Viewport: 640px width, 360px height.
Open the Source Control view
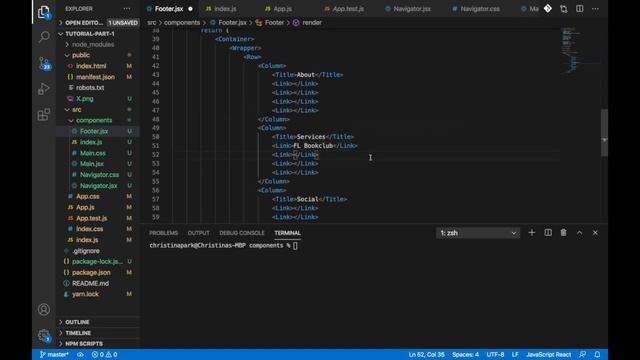tap(44, 63)
